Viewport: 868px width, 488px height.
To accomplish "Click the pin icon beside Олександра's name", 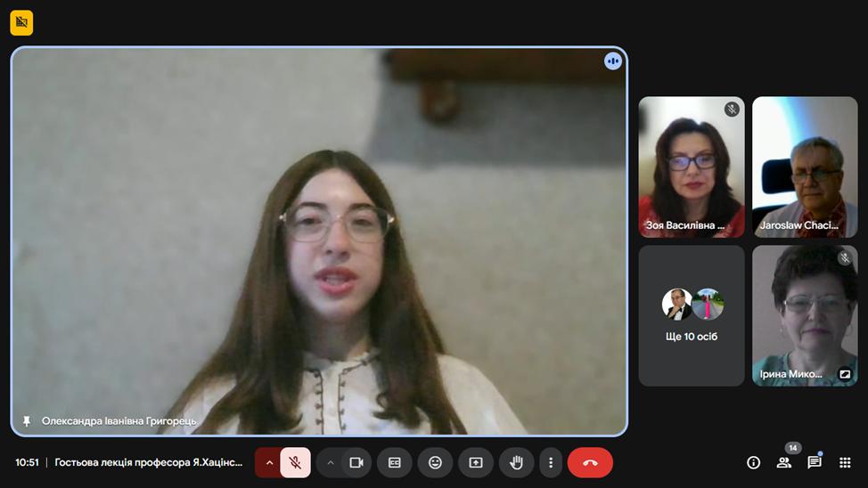I will pos(27,421).
